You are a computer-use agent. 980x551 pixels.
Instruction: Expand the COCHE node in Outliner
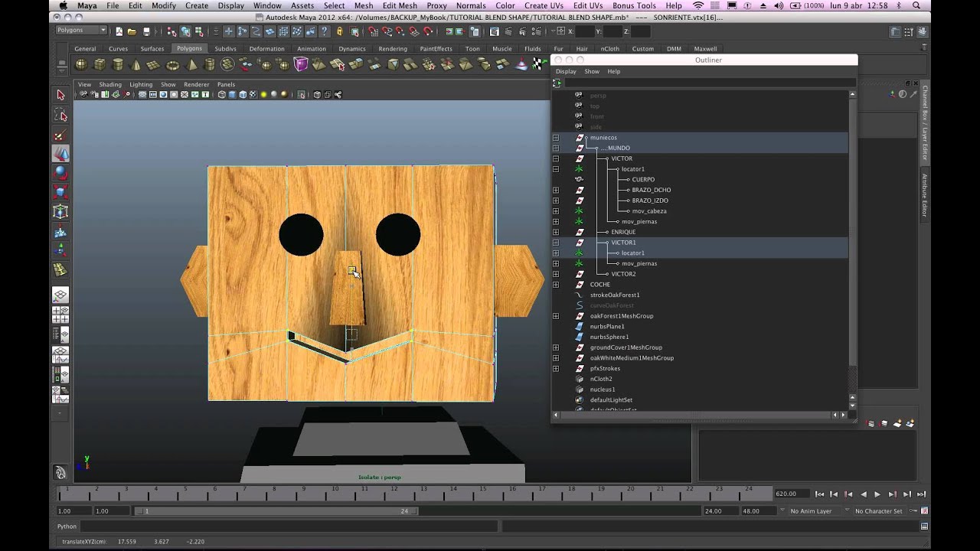556,285
